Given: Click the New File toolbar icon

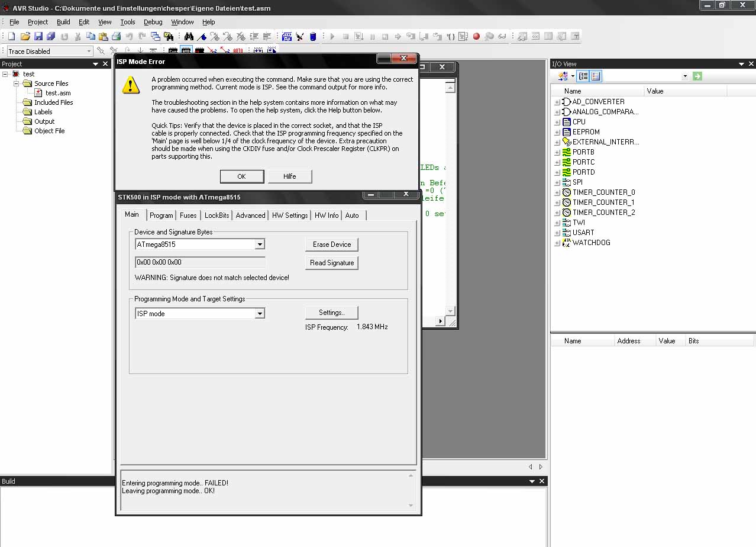Looking at the screenshot, I should click(11, 36).
